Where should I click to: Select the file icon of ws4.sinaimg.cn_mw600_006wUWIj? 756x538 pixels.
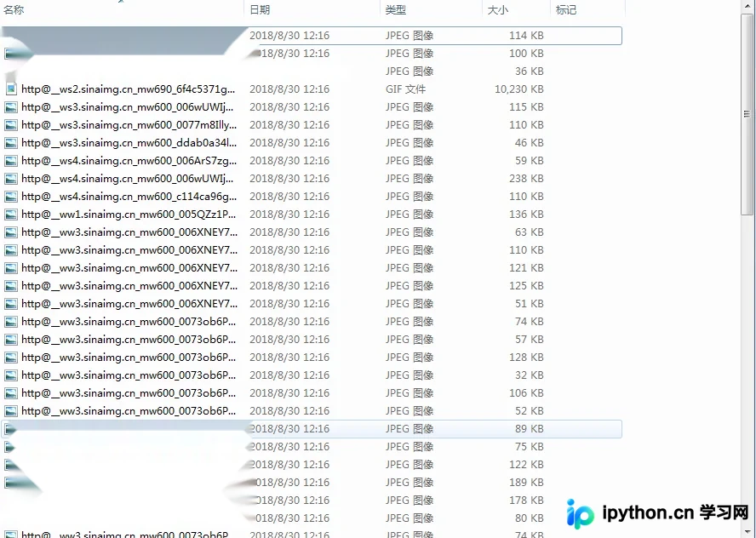pos(11,179)
